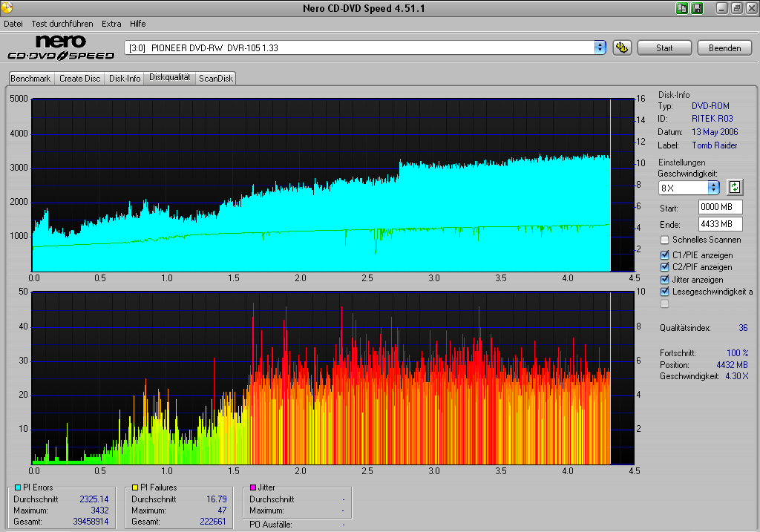Toggle the Jitter anzeigen checkbox
This screenshot has width=760, height=532.
[x=665, y=280]
